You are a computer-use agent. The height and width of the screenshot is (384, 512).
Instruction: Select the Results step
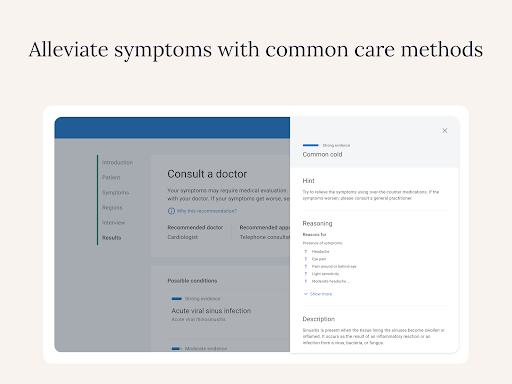click(112, 238)
